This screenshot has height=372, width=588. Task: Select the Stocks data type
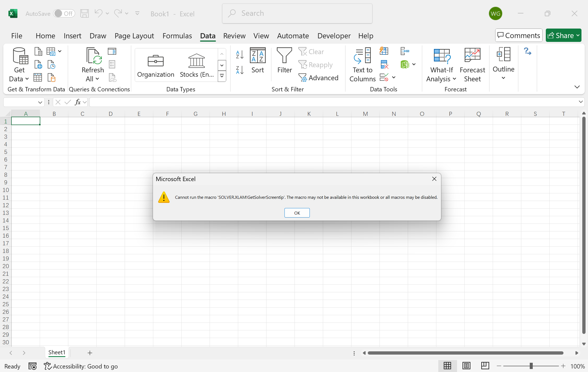click(x=197, y=65)
